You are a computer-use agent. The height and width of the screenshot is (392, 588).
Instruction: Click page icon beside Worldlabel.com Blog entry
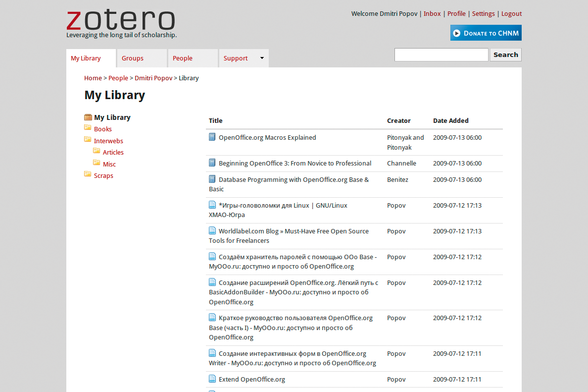click(212, 230)
